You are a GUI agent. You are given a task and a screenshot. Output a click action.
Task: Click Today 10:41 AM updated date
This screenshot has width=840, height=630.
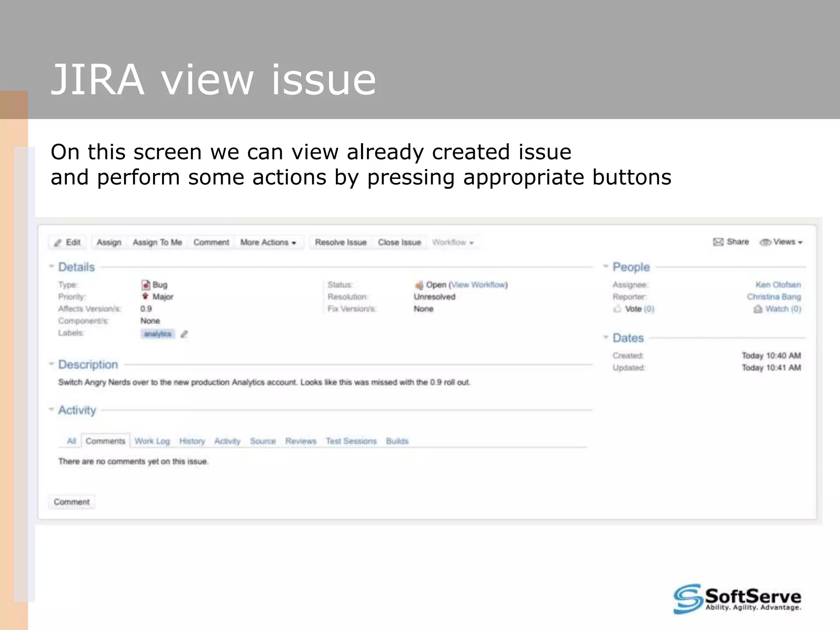(x=771, y=367)
